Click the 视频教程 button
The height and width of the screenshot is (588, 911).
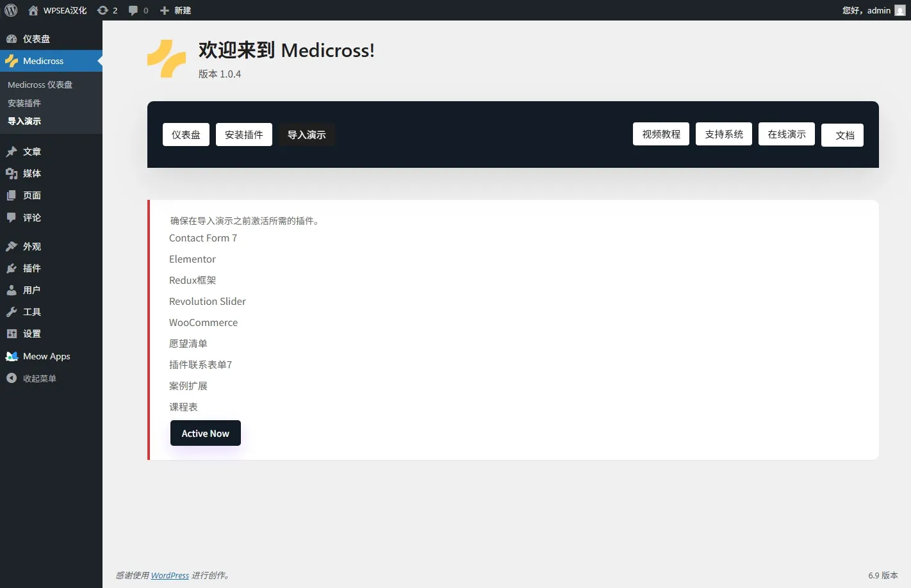(661, 134)
